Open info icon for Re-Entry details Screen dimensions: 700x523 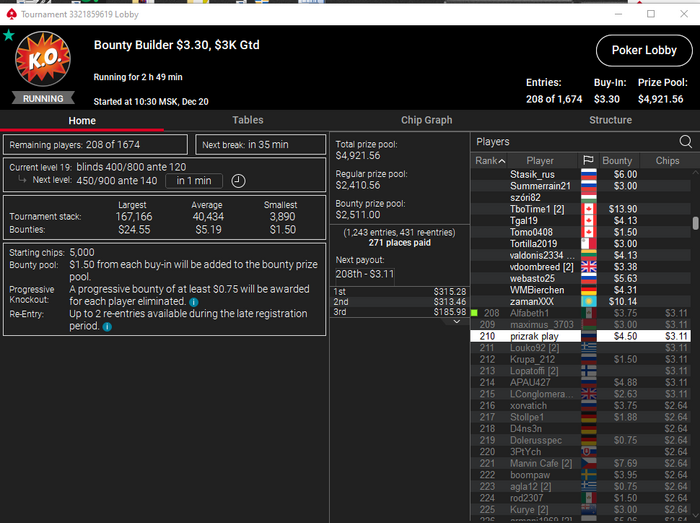pyautogui.click(x=107, y=327)
